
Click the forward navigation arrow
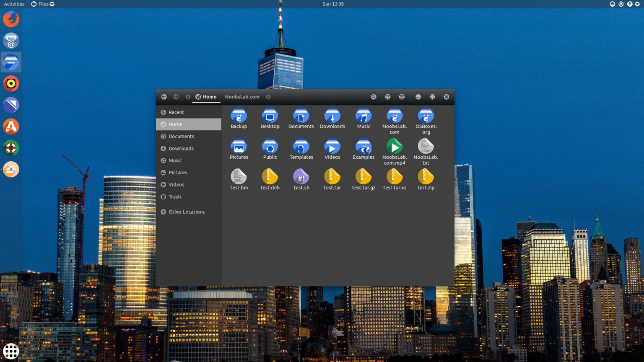tap(176, 97)
